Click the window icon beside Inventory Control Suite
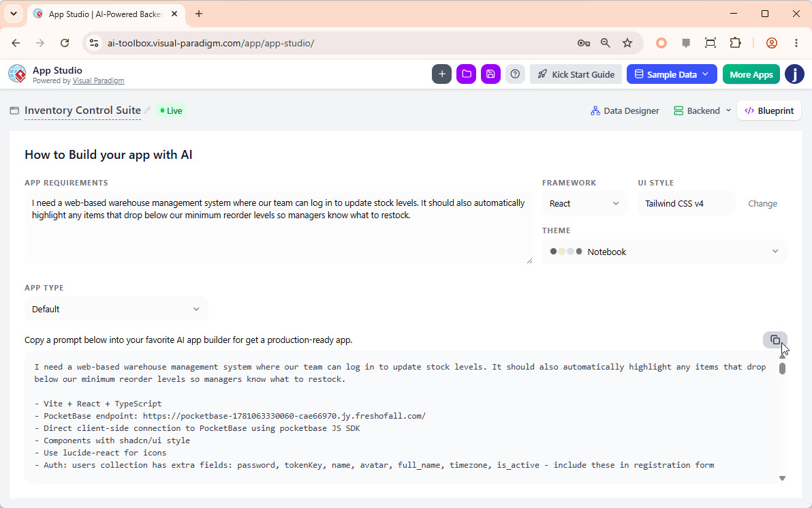Screen dimensions: 812x508 [14, 110]
